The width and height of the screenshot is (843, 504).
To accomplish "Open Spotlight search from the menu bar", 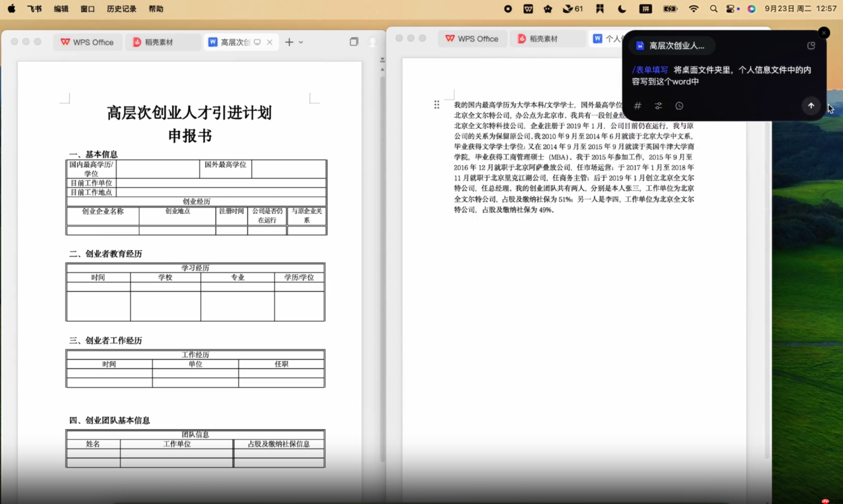I will tap(714, 8).
